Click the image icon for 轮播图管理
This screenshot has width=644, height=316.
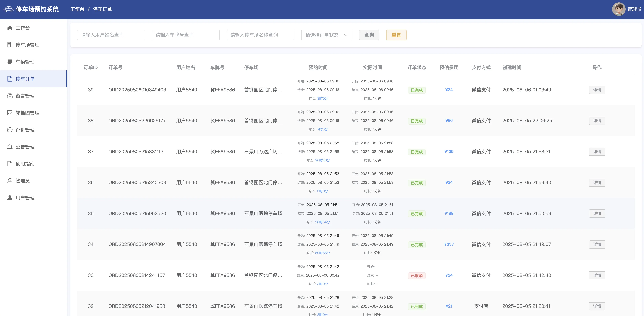[10, 113]
